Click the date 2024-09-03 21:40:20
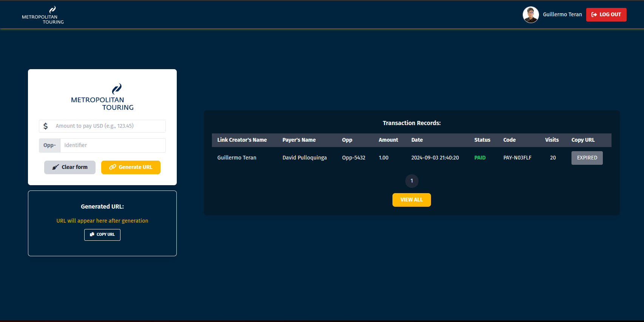Viewport: 644px width, 322px height. click(x=435, y=158)
